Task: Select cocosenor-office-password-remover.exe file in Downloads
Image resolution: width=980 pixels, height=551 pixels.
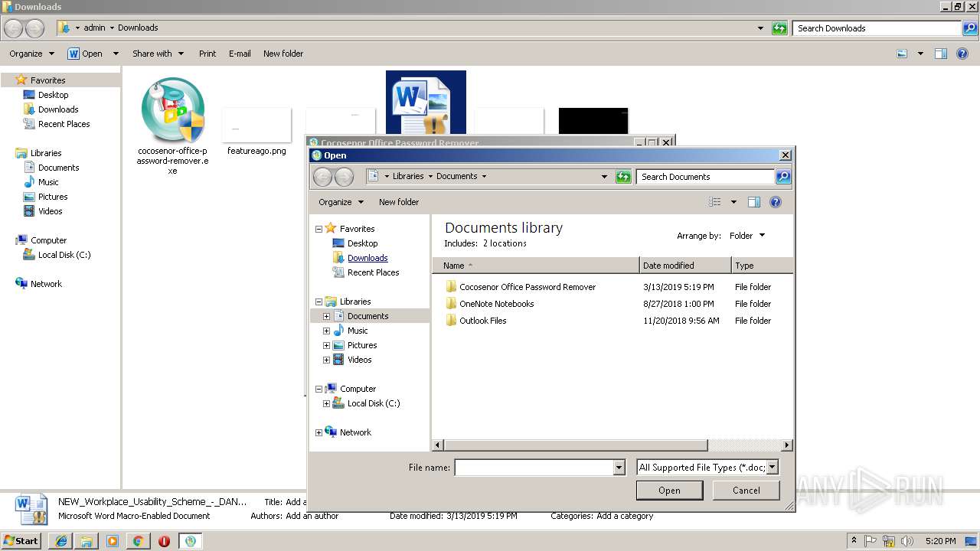Action: click(x=173, y=125)
